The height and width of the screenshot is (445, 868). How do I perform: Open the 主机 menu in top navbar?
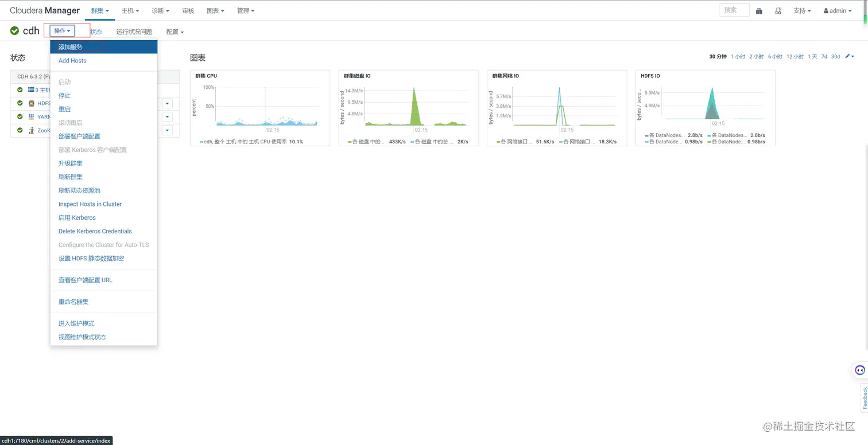tap(130, 10)
